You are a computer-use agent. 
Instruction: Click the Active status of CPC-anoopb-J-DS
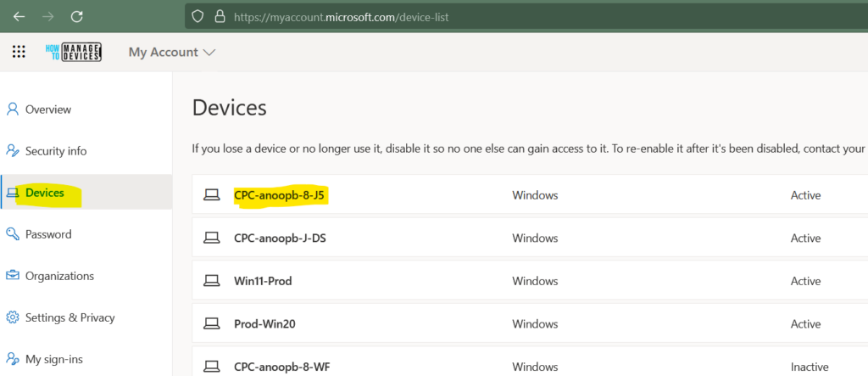pos(805,238)
